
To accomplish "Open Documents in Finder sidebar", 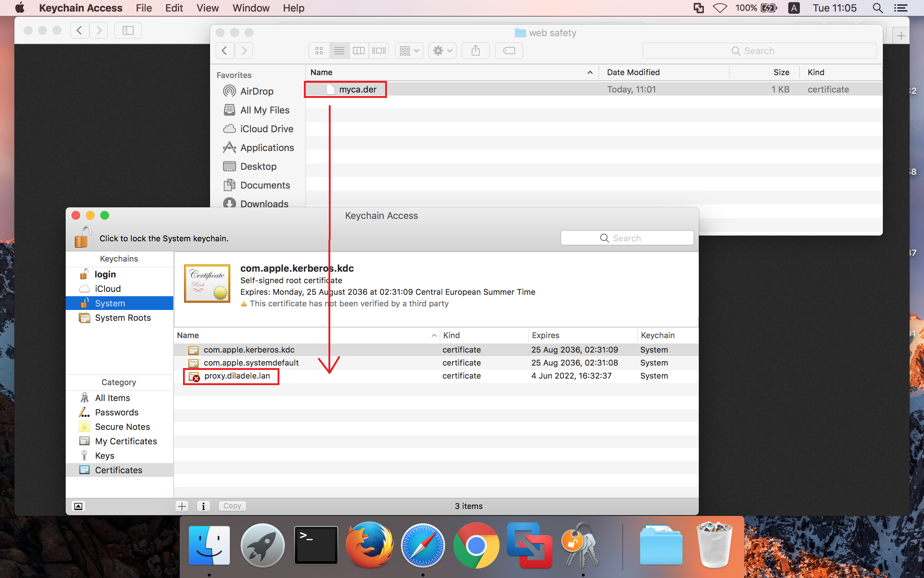I will 265,185.
